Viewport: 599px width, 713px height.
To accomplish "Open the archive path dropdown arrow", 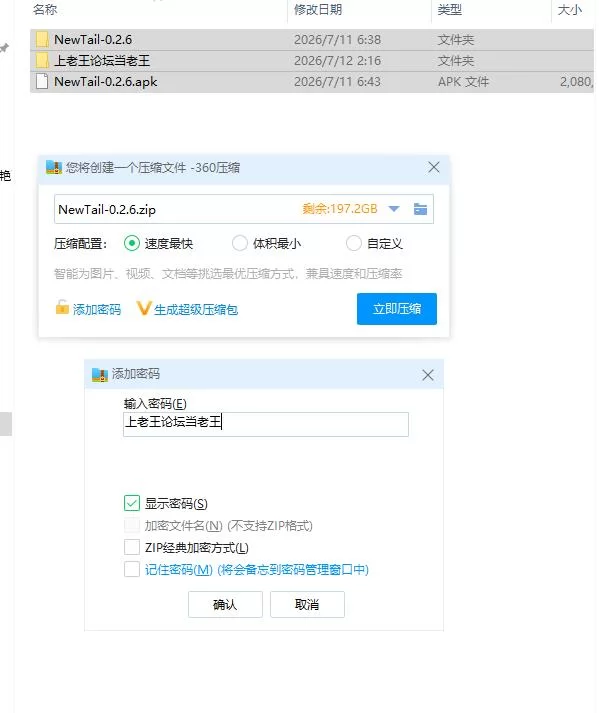I will click(394, 209).
